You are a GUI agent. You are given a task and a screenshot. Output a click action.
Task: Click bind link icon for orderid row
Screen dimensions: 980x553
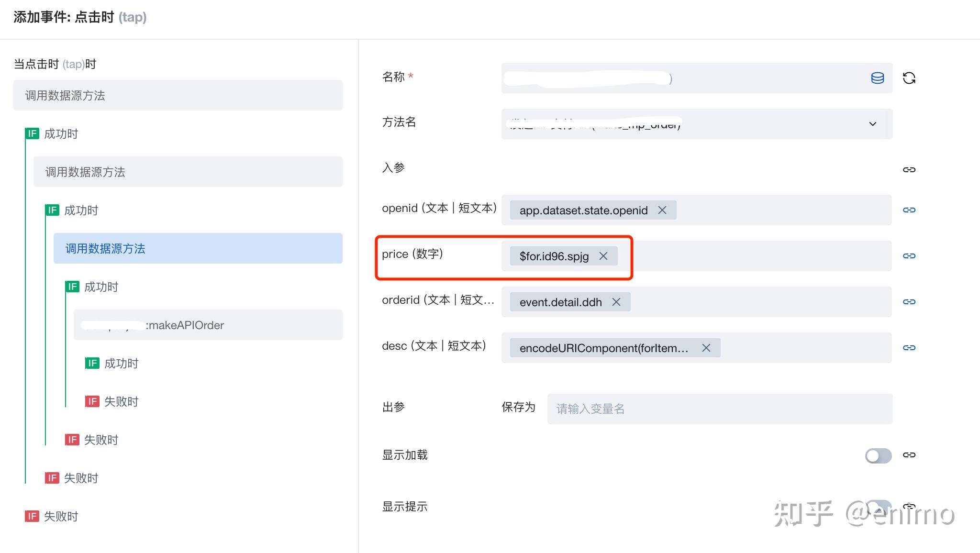point(909,302)
